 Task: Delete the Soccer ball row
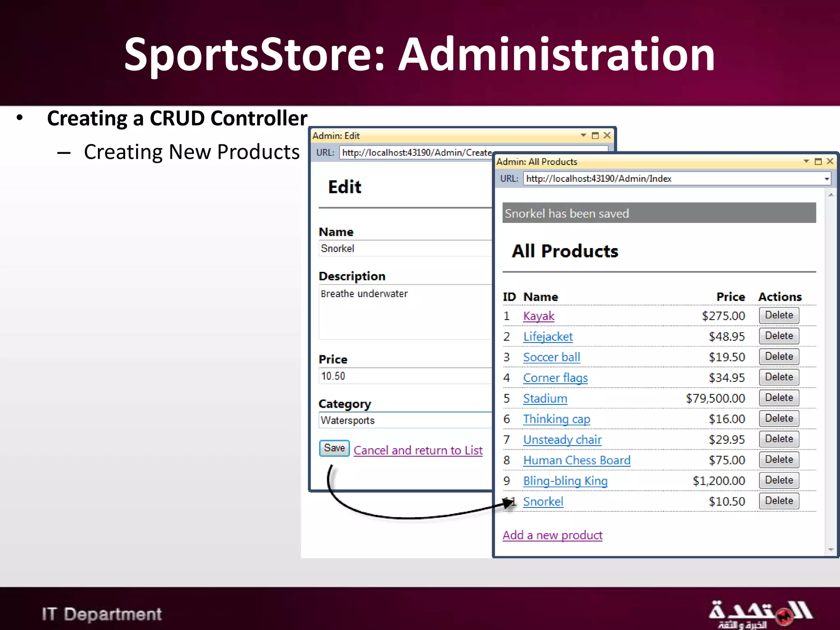tap(779, 356)
